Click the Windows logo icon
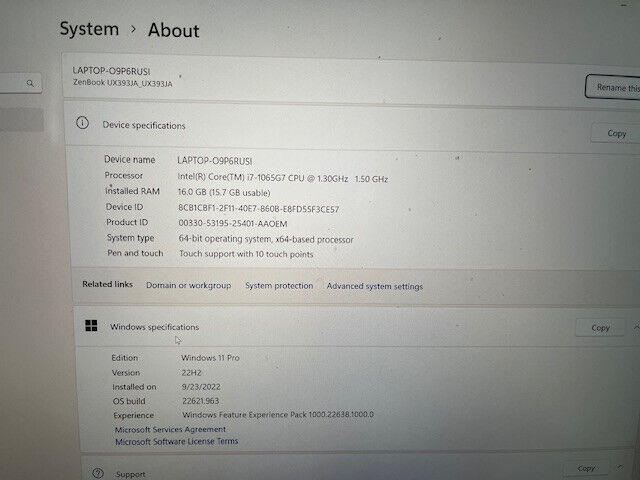Screen dimensions: 640x480 (91, 325)
